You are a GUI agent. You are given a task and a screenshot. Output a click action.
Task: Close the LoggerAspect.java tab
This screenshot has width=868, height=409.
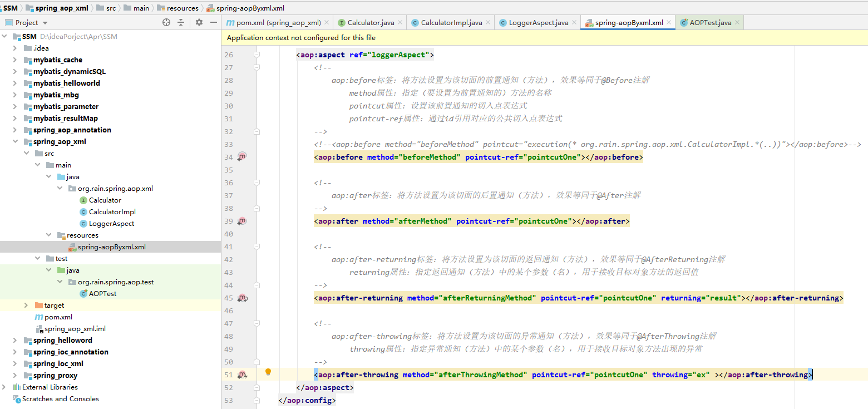574,22
